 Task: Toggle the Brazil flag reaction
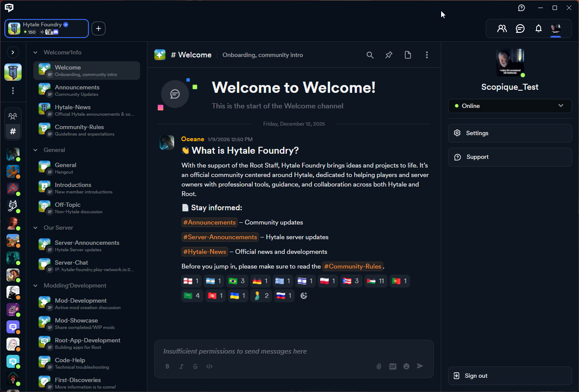tap(237, 281)
